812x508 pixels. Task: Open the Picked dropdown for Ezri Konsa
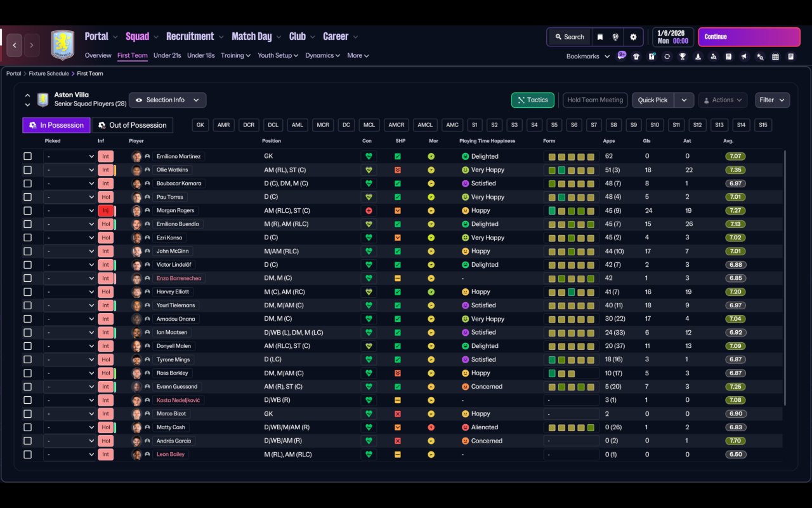[x=70, y=237]
